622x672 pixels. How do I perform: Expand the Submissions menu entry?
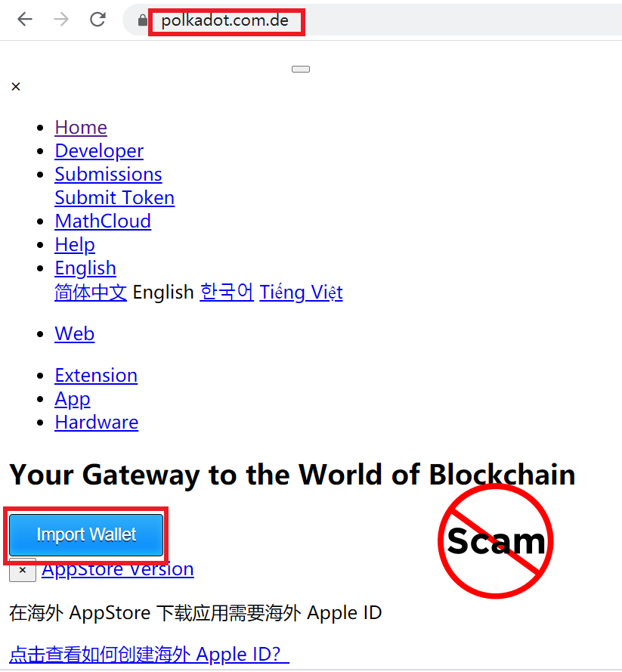pyautogui.click(x=108, y=175)
